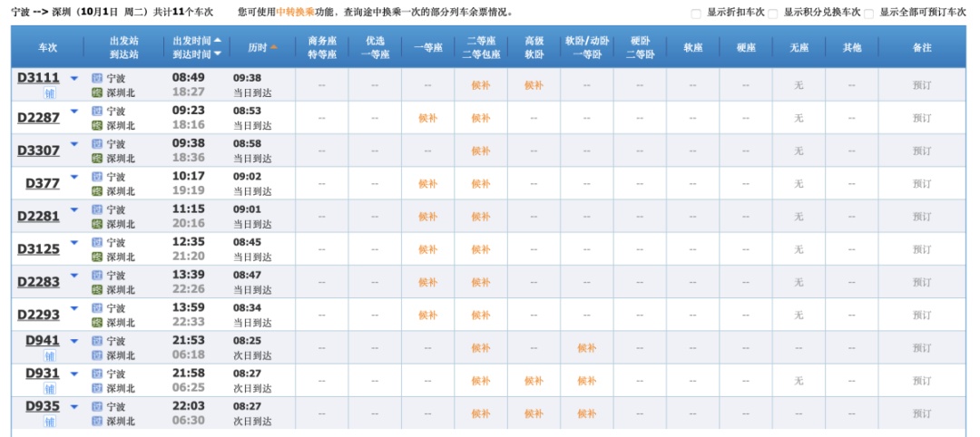Click the terminal station icon for D2293
The image size is (980, 437).
[x=97, y=322]
